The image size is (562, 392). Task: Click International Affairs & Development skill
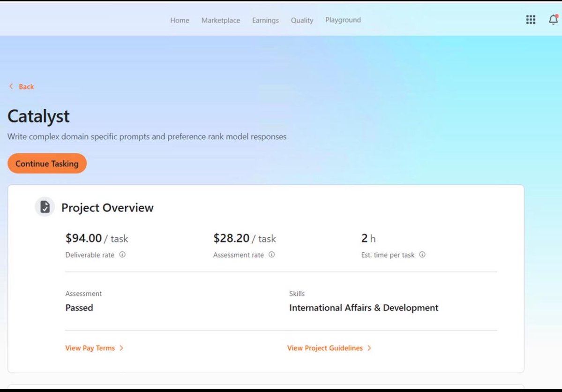(364, 308)
